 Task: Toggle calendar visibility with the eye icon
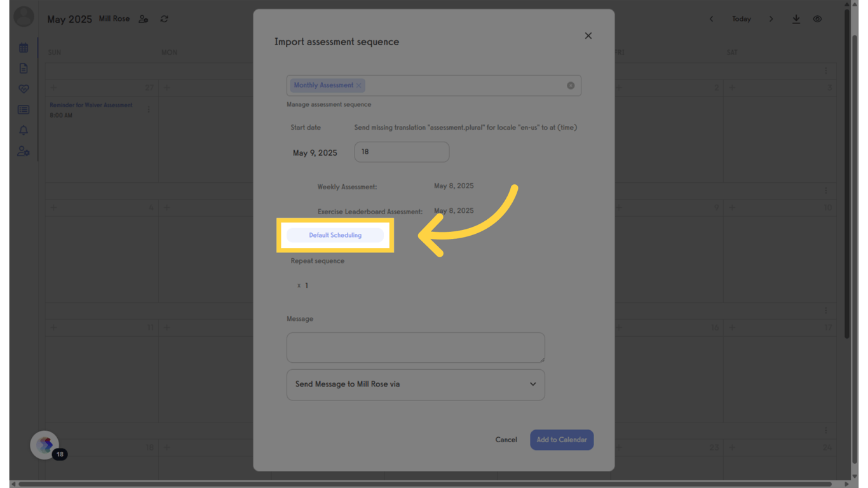point(817,19)
